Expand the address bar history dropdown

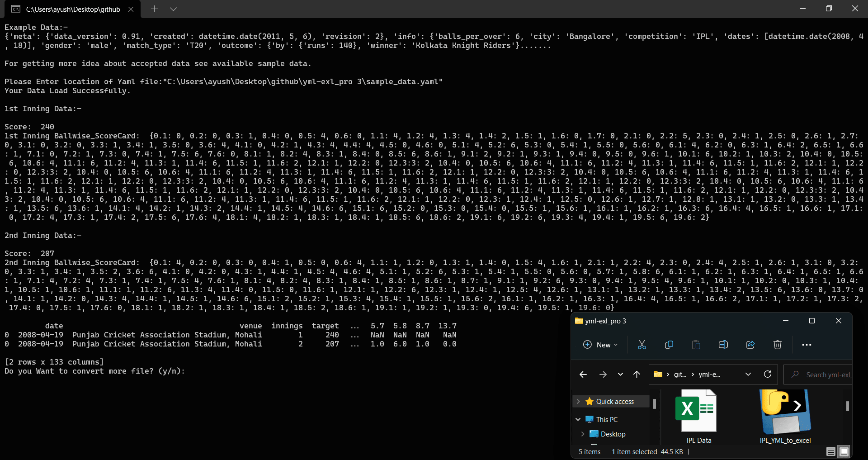748,374
